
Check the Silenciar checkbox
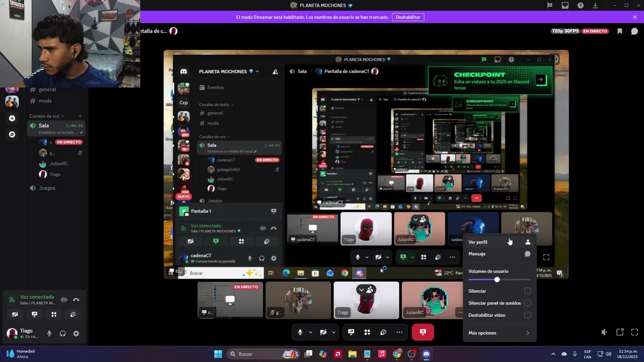click(527, 291)
